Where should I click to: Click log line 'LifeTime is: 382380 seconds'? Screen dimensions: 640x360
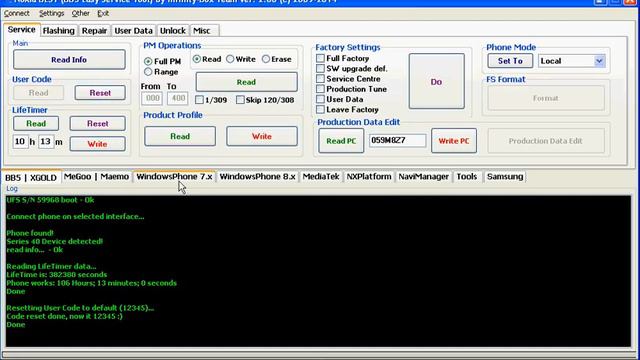pyautogui.click(x=57, y=275)
